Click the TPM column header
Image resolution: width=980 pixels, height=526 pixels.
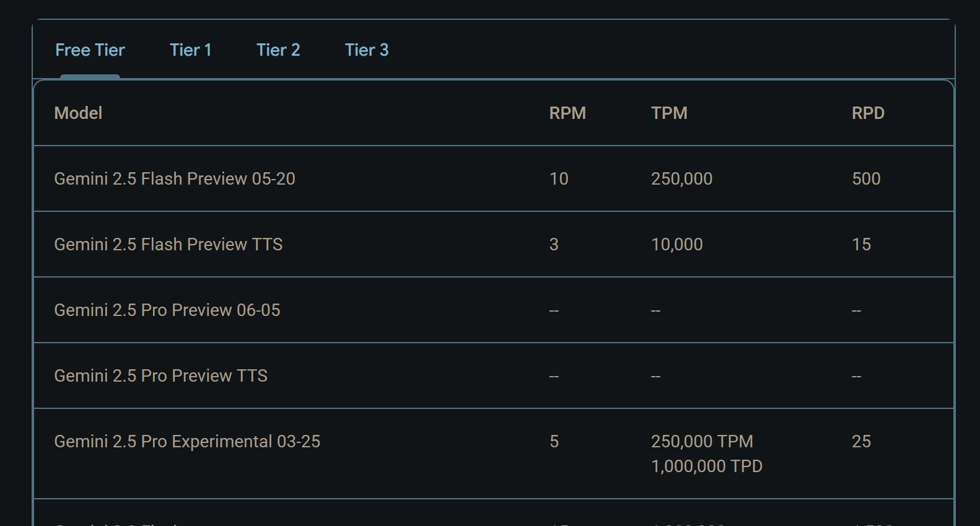(669, 113)
